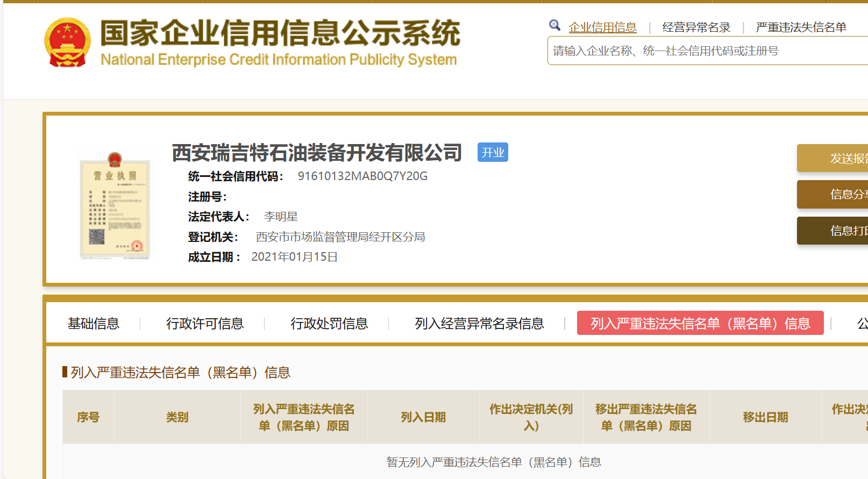This screenshot has height=479, width=868.
Task: Click legal representative name 李明星
Action: [281, 217]
